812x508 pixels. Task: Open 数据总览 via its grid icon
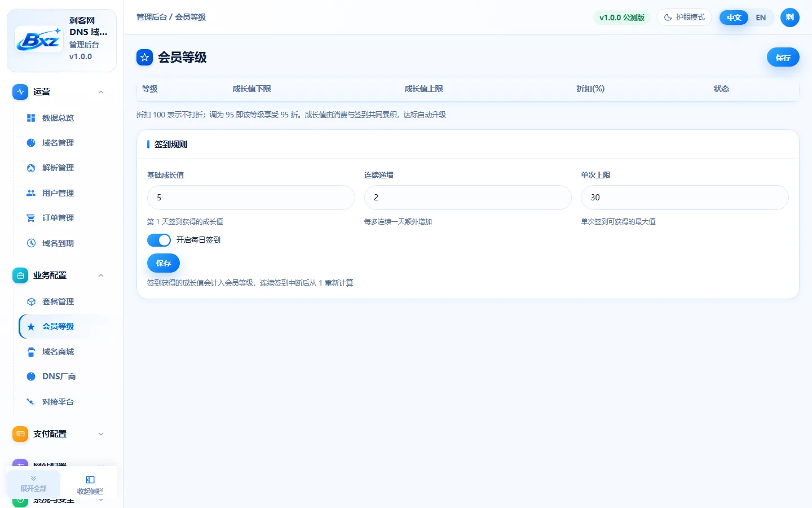pyautogui.click(x=31, y=118)
